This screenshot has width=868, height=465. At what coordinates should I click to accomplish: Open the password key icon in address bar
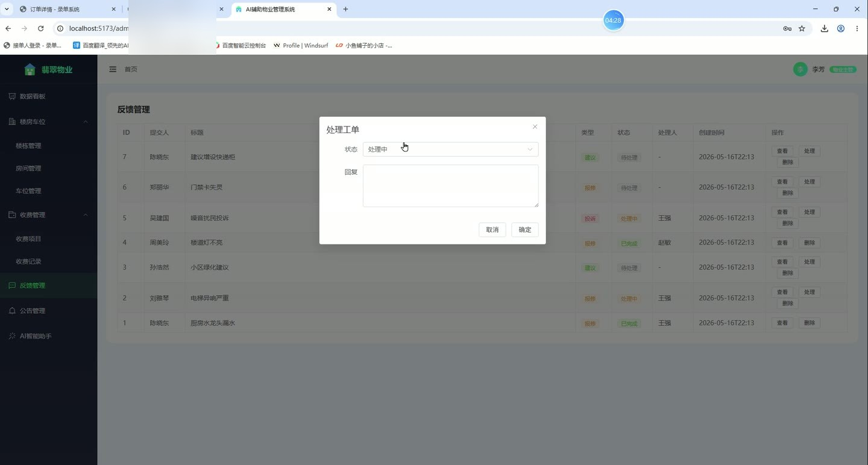(x=787, y=28)
